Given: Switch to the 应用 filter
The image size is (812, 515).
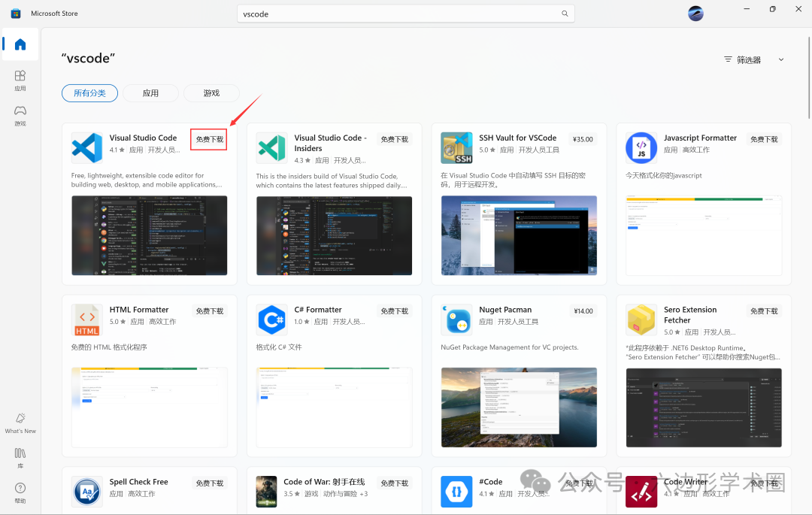Looking at the screenshot, I should tap(150, 92).
